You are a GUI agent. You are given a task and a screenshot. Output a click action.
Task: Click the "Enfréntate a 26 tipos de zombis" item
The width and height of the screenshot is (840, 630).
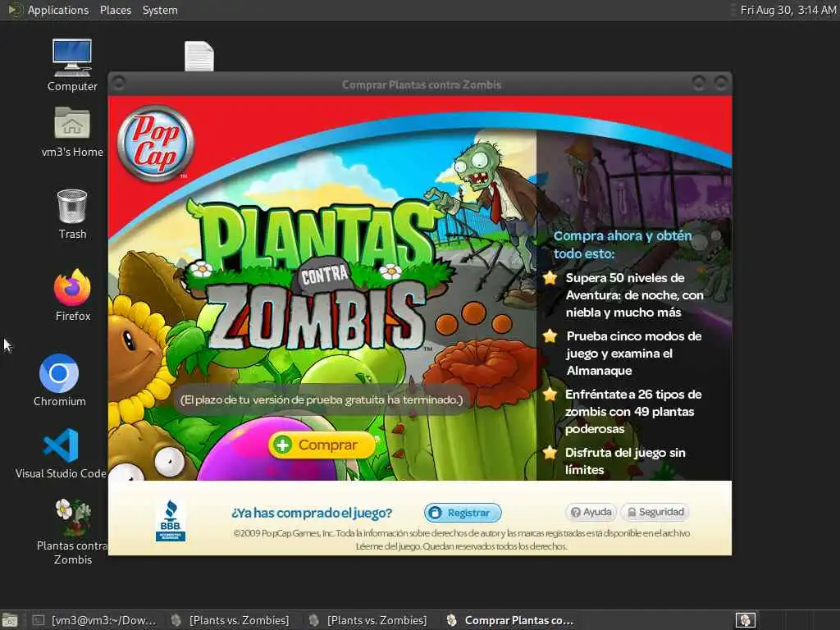coord(633,412)
